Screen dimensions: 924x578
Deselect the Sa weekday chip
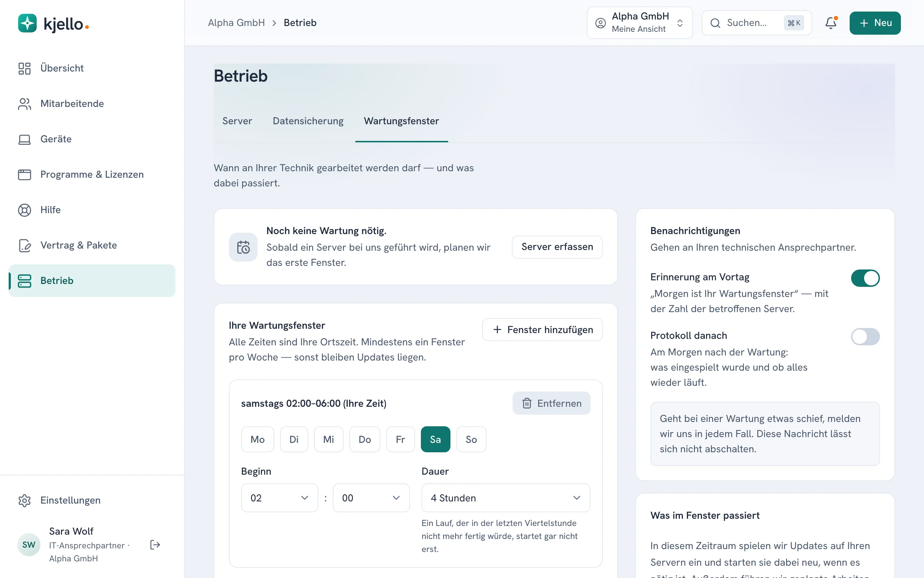[x=436, y=440]
